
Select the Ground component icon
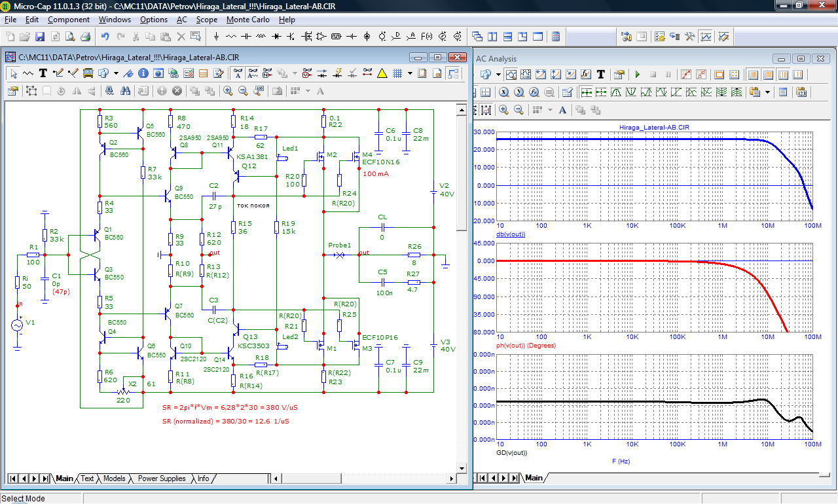click(x=216, y=37)
